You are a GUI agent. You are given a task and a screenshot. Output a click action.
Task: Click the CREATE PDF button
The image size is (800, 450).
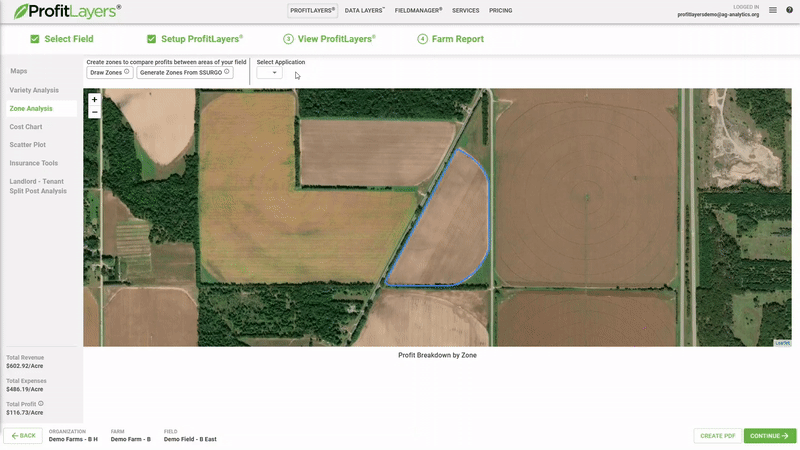[x=717, y=436]
